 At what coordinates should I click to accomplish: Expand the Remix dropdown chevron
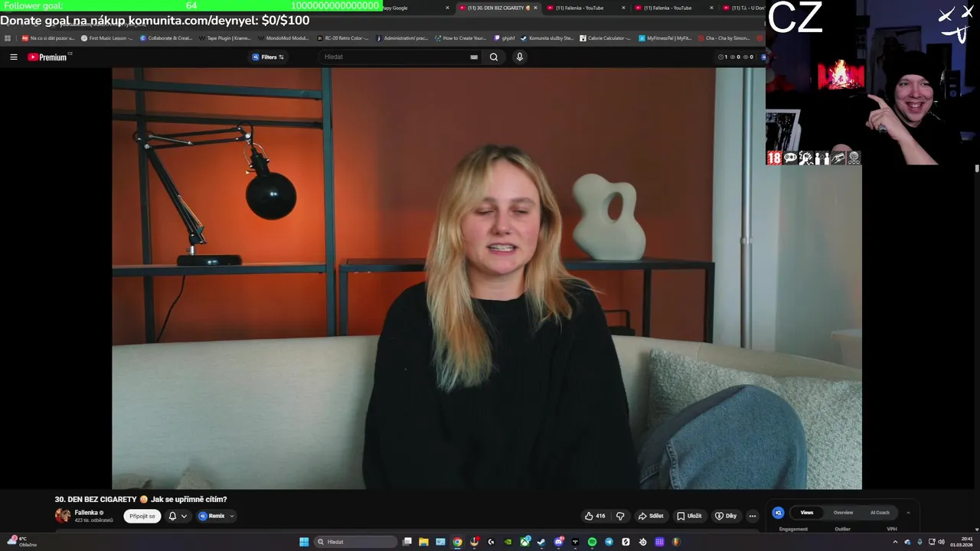point(231,517)
